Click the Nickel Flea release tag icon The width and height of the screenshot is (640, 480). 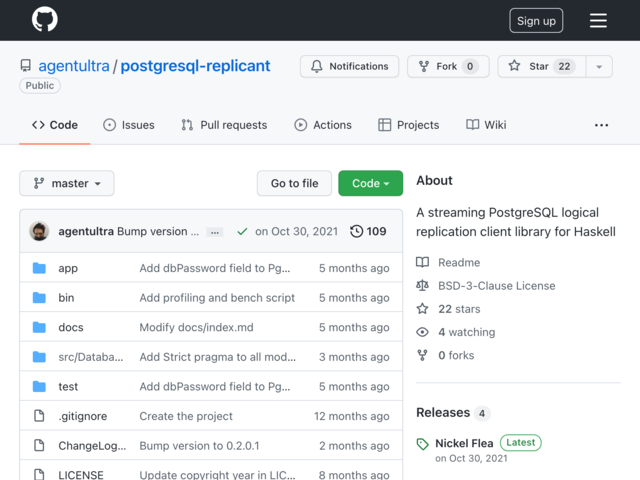(422, 444)
